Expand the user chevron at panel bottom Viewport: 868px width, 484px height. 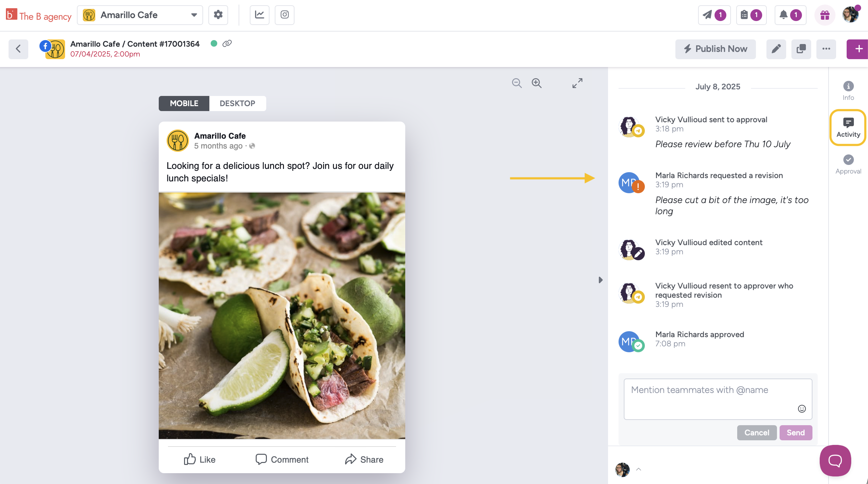tap(639, 469)
